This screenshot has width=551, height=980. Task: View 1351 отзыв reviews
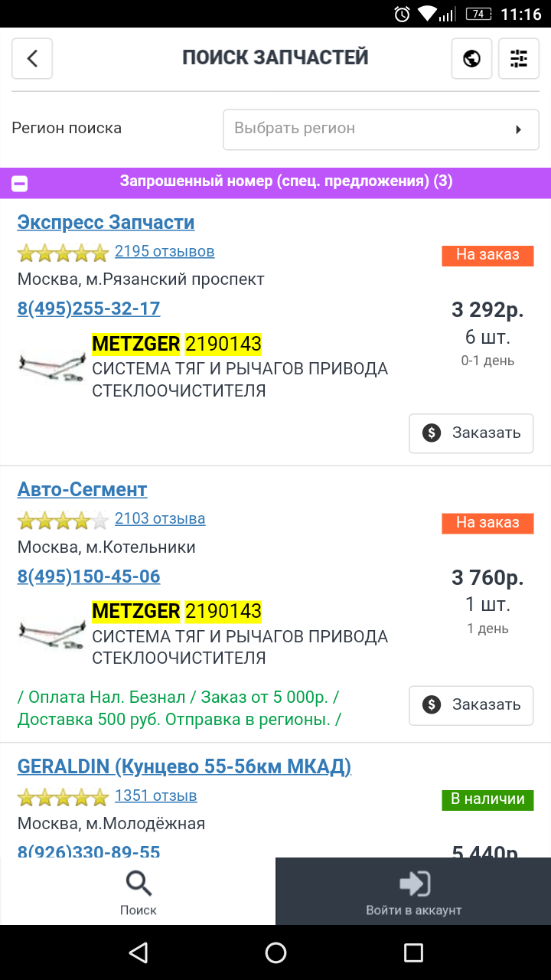tap(156, 795)
